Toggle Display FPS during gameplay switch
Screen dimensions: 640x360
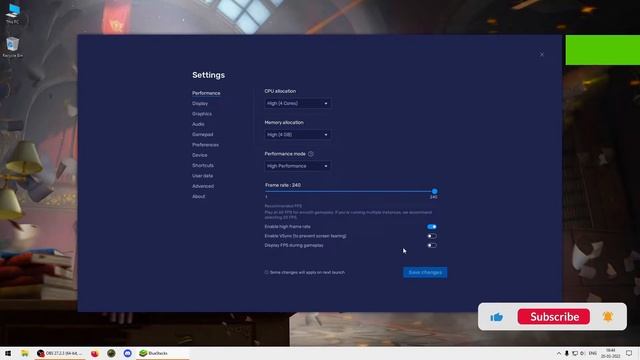(432, 245)
